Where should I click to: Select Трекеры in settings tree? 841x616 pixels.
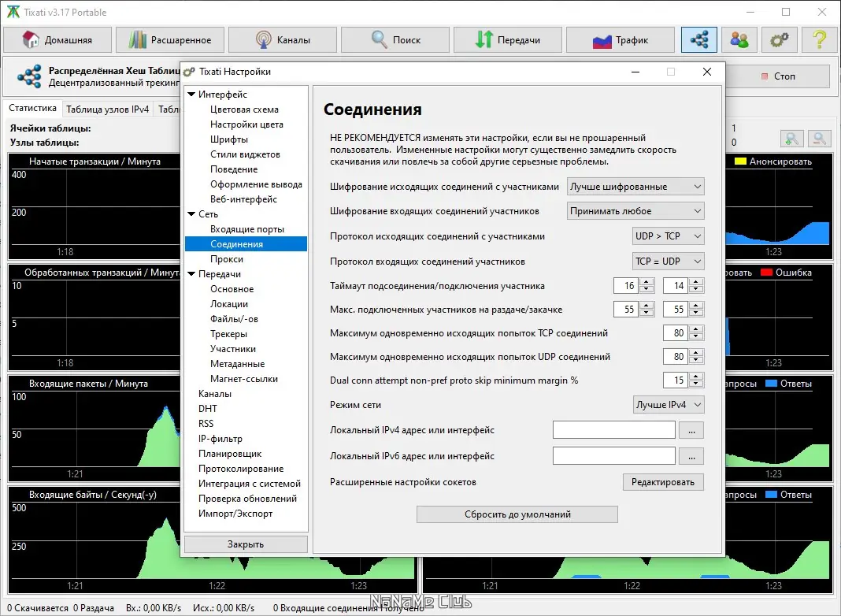coord(229,334)
